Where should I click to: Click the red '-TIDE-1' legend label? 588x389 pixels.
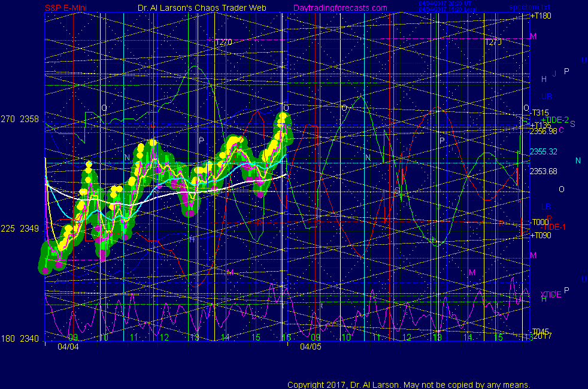point(553,227)
